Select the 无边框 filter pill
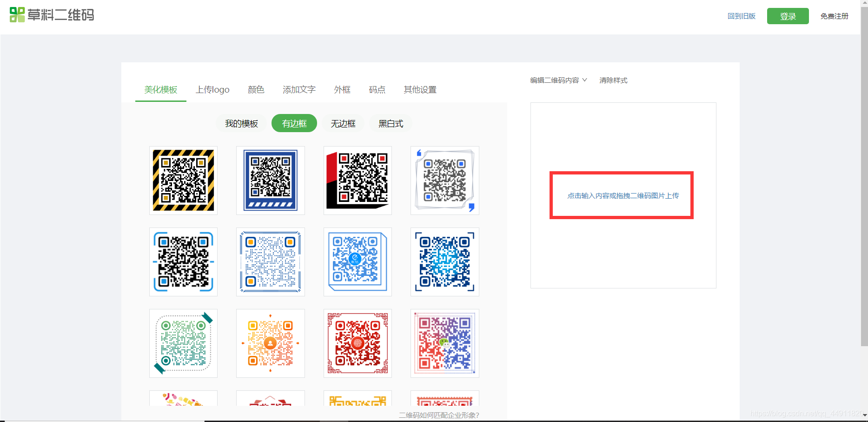The image size is (868, 422). tap(343, 123)
